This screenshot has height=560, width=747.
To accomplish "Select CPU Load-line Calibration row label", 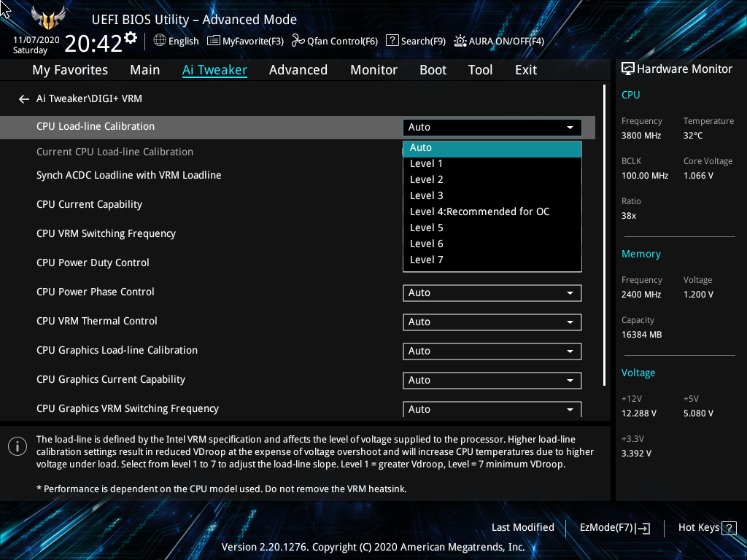I will coord(96,127).
